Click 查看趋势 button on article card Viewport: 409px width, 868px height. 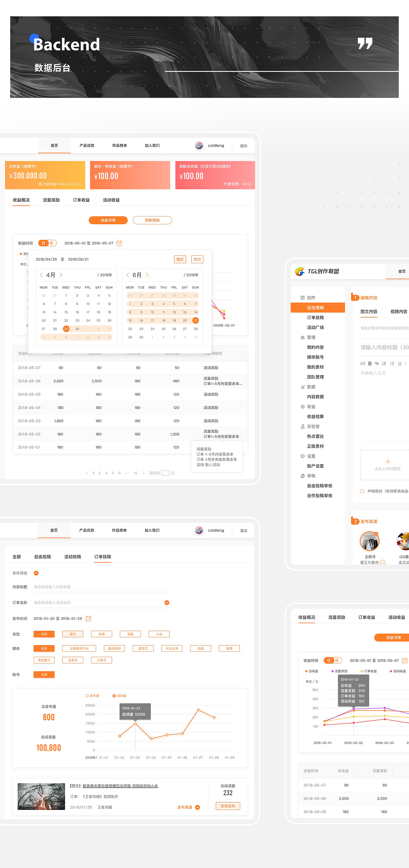228,806
